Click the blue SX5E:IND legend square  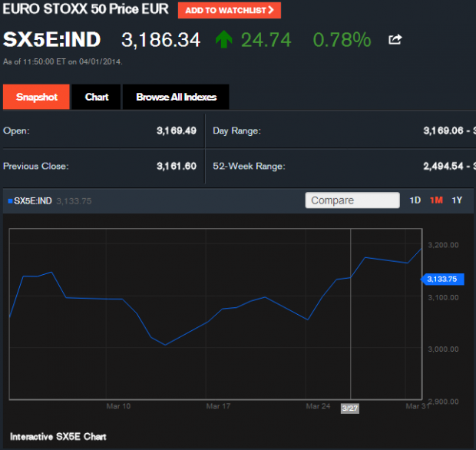pyautogui.click(x=9, y=201)
